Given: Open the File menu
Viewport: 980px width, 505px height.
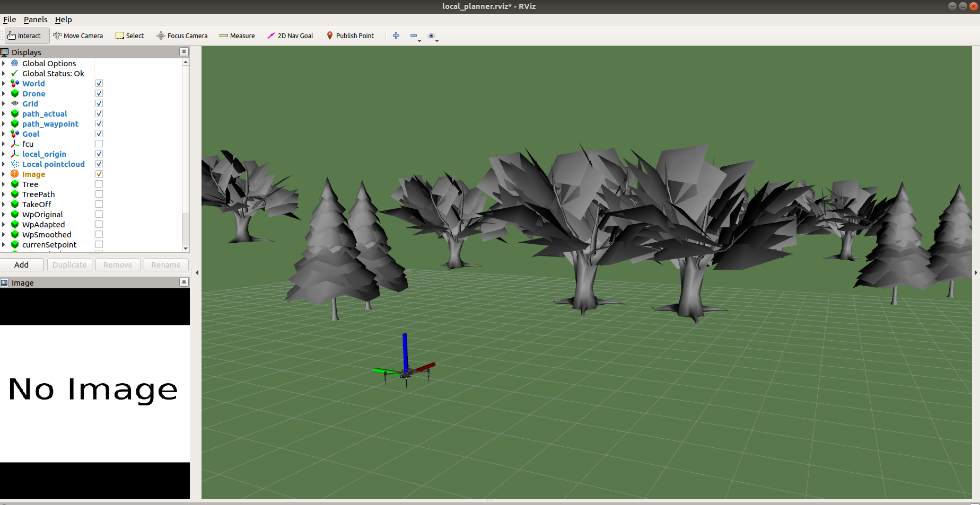Looking at the screenshot, I should [x=10, y=20].
